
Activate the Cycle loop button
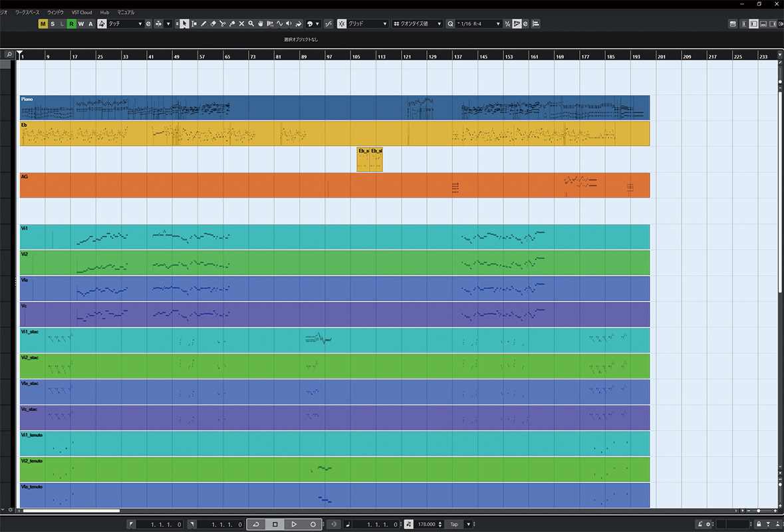tap(256, 524)
